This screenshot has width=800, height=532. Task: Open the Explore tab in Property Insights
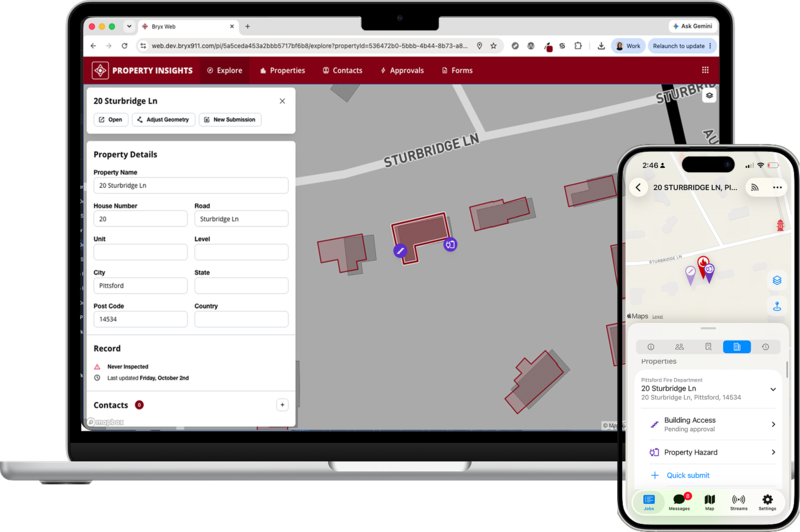[x=225, y=70]
